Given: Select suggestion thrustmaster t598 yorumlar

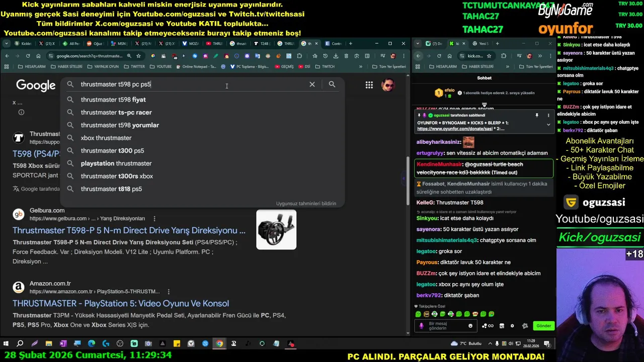Looking at the screenshot, I should (202, 125).
